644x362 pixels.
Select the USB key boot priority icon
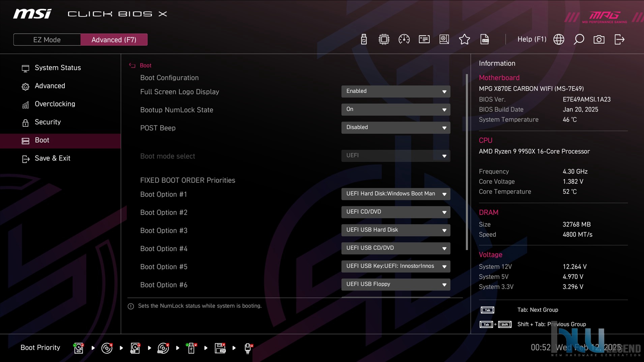[192, 348]
